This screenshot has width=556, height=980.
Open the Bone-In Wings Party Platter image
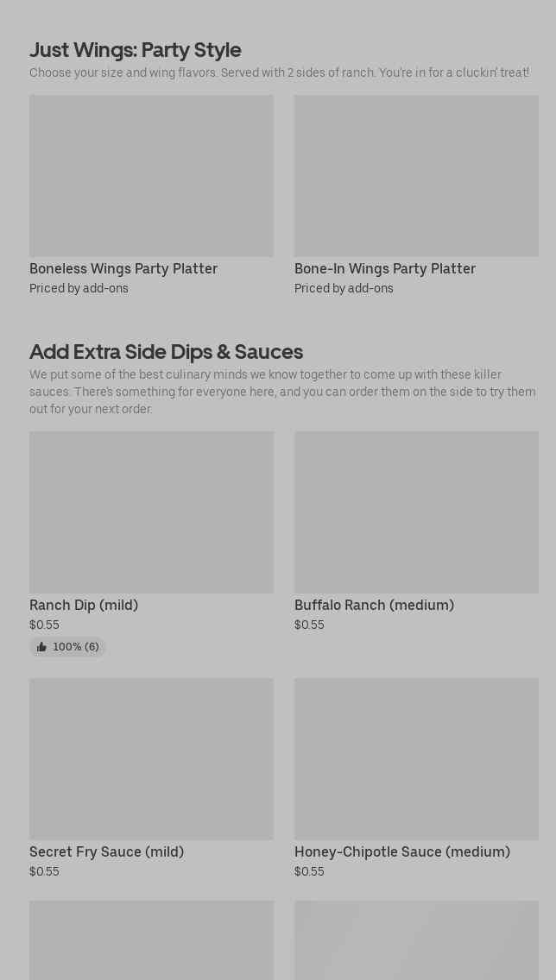pyautogui.click(x=416, y=176)
